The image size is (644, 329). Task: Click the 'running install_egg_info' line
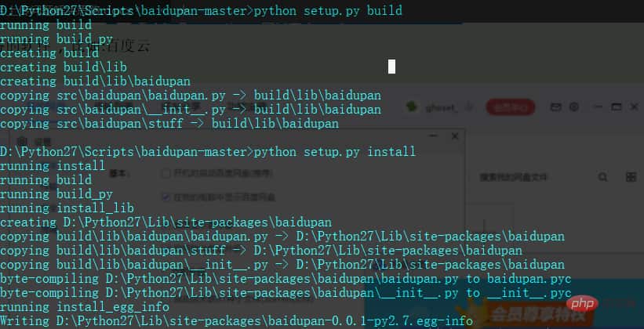click(x=85, y=307)
